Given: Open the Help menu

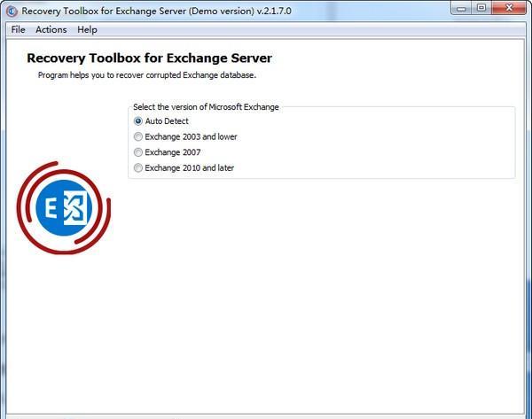Looking at the screenshot, I should (x=87, y=30).
